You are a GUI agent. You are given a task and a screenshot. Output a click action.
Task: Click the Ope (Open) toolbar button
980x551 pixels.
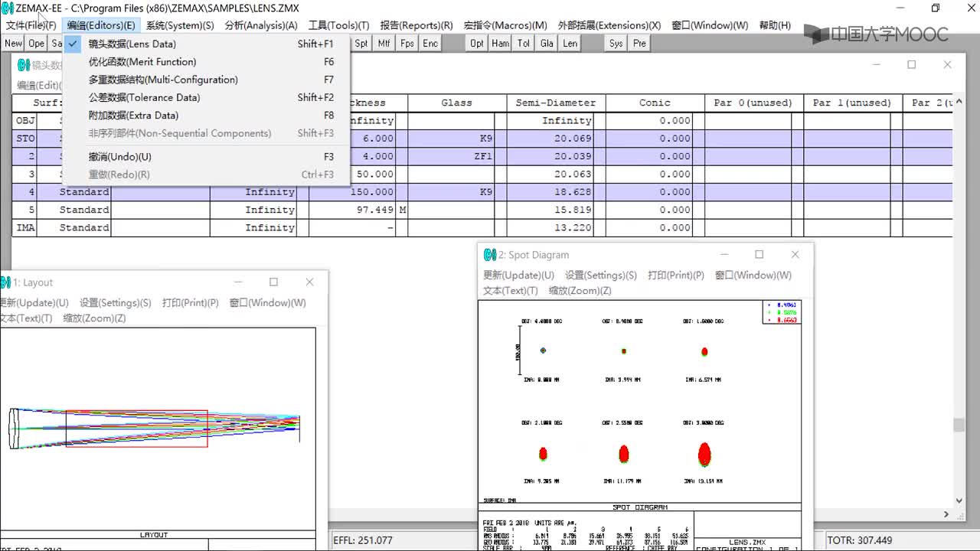click(37, 44)
